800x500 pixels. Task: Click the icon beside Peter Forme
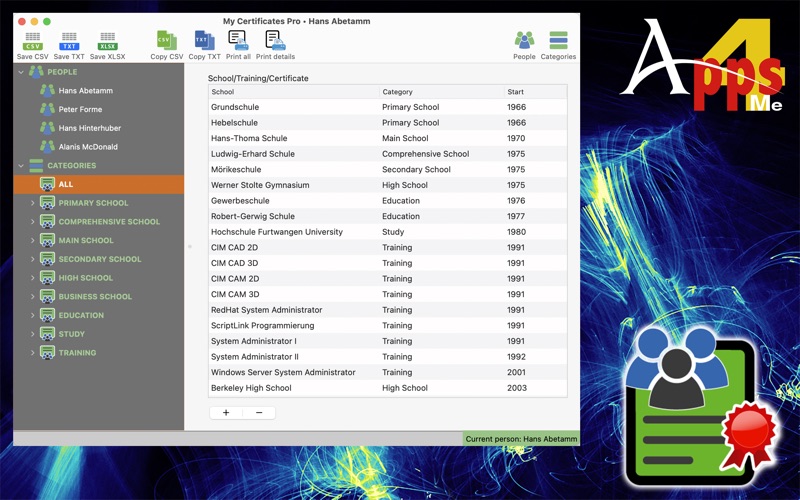click(47, 109)
